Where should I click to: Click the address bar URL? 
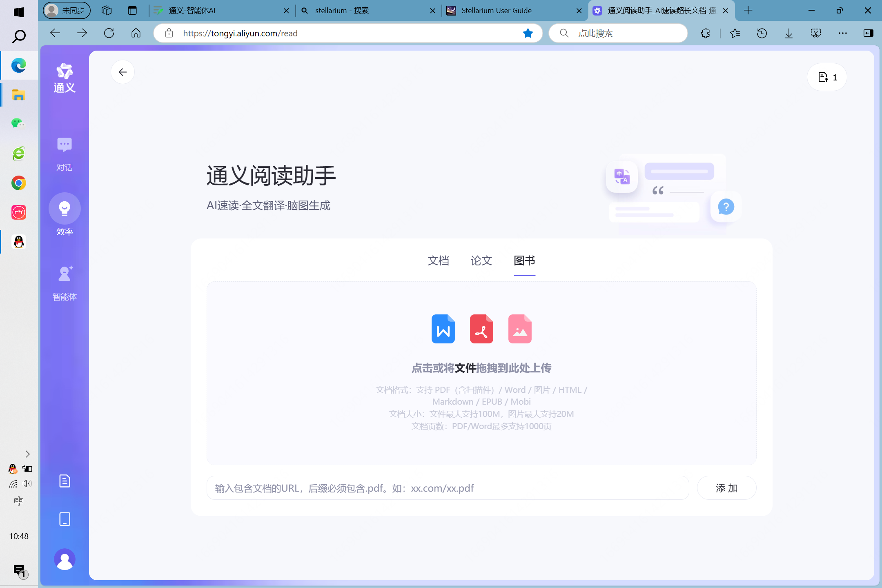[240, 33]
